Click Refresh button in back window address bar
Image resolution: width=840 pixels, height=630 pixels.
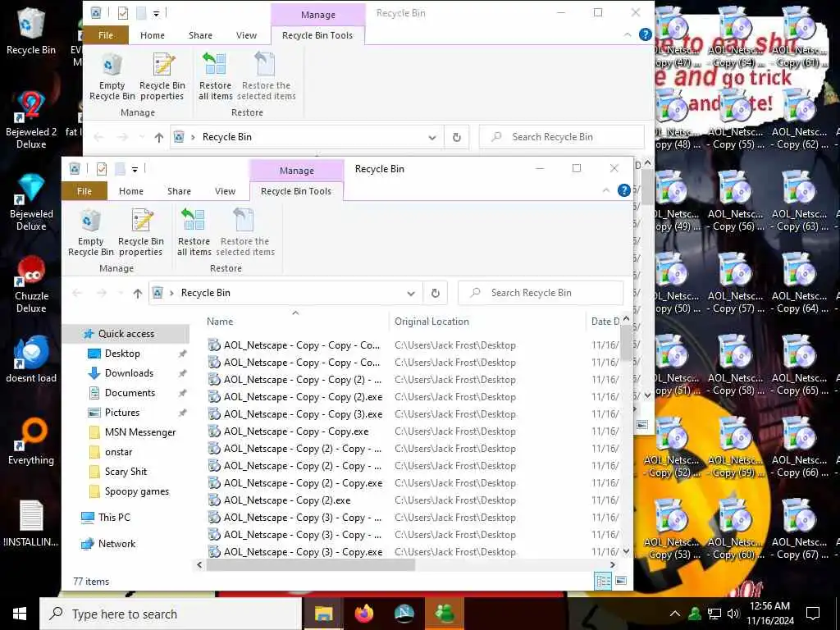(457, 137)
